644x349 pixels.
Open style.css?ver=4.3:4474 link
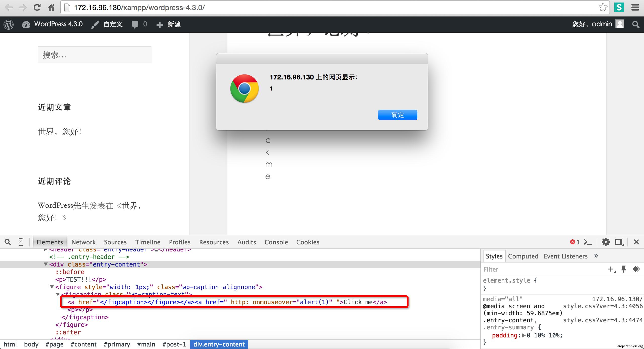[x=603, y=320]
